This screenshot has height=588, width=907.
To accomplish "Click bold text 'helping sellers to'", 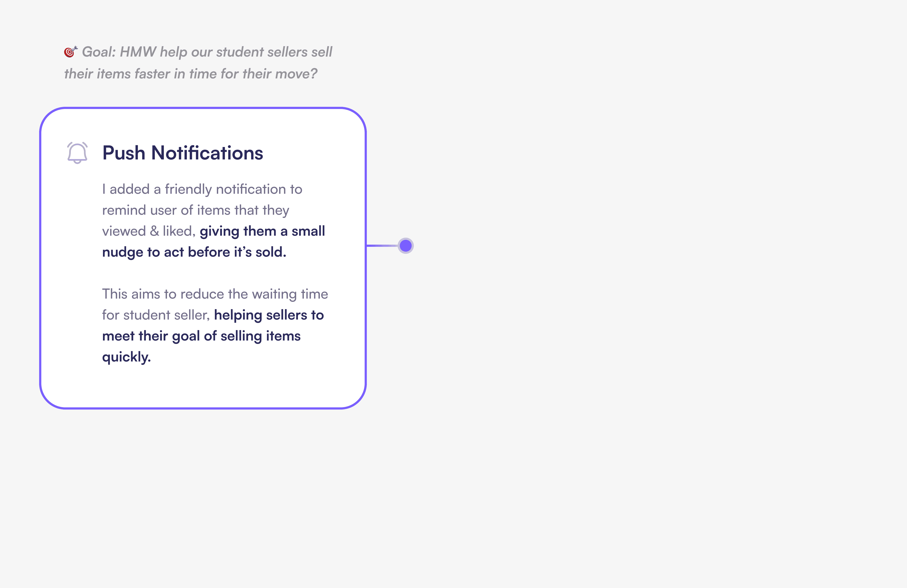I will click(269, 315).
